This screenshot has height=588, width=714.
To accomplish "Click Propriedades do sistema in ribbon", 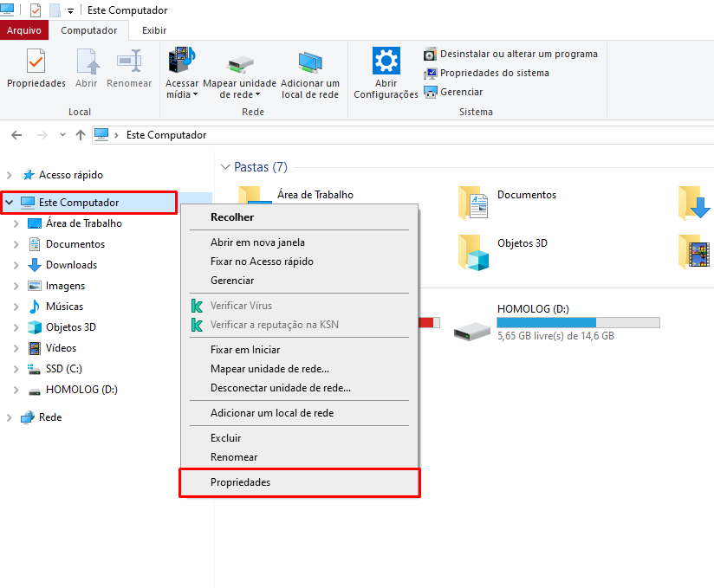I will [494, 73].
